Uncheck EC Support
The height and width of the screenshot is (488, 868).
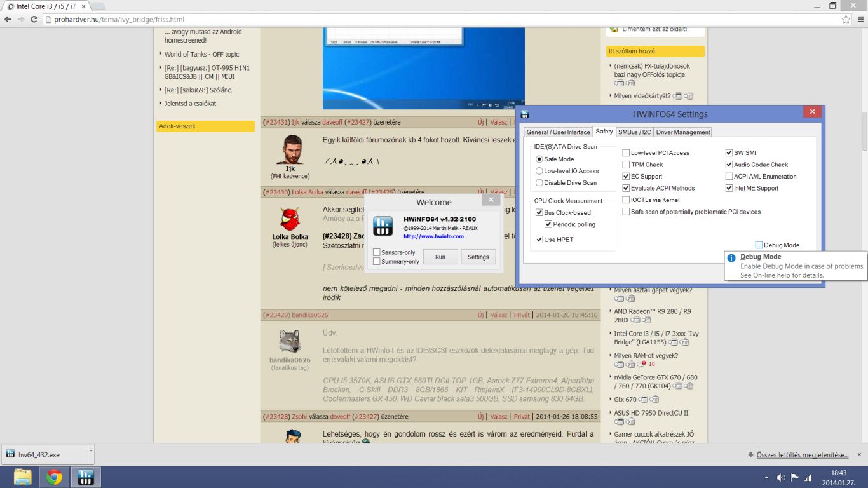(x=626, y=177)
